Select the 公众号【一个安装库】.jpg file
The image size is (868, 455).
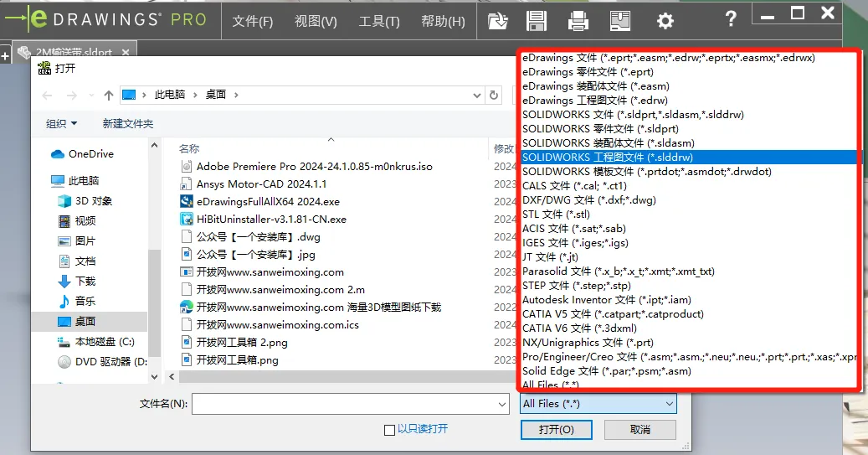pyautogui.click(x=248, y=255)
